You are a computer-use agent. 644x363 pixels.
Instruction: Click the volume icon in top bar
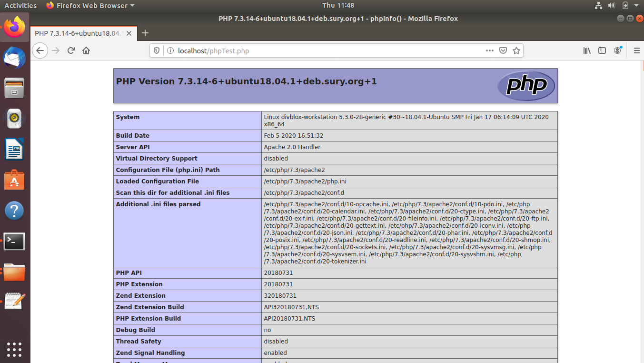coord(612,6)
